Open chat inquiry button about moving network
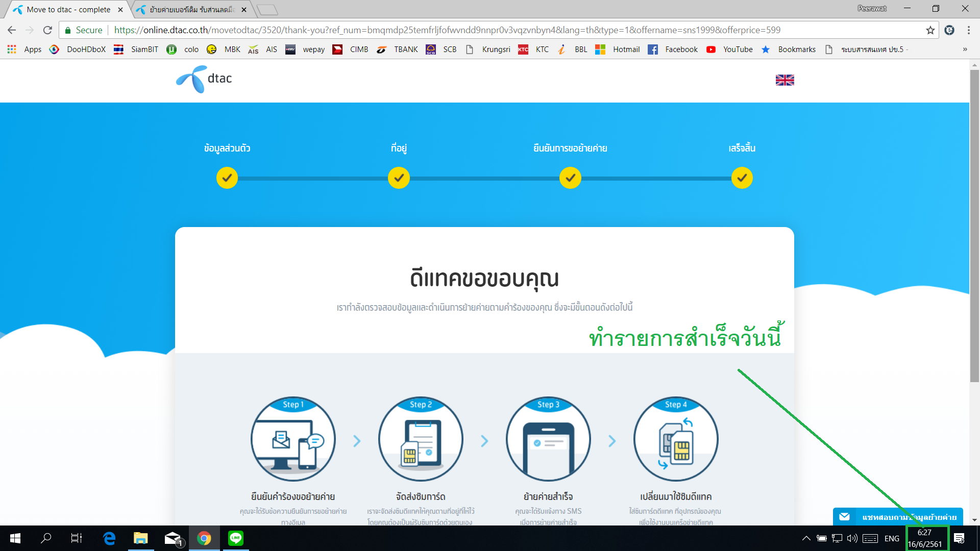This screenshot has width=980, height=551. click(x=898, y=517)
